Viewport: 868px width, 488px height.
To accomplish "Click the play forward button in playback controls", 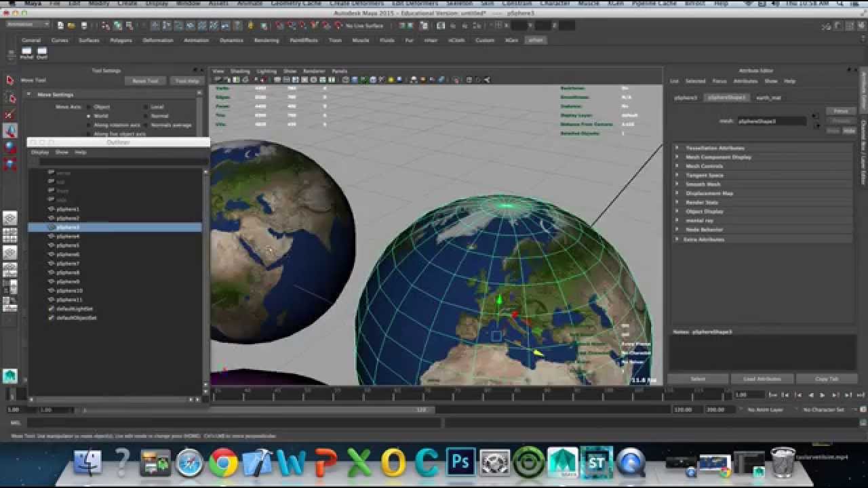I will pos(823,394).
